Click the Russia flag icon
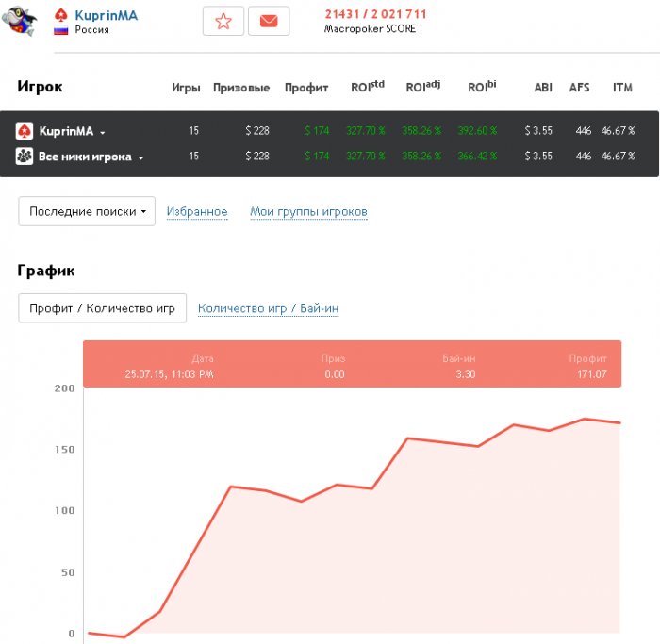The width and height of the screenshot is (660, 644). 60,30
